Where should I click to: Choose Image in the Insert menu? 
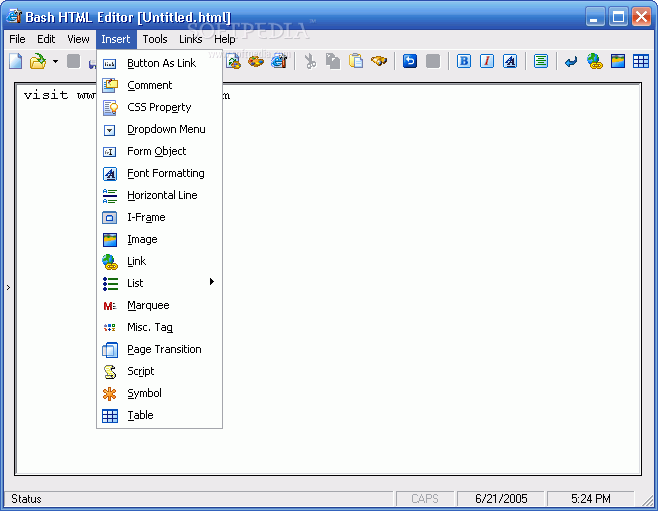pos(159,239)
